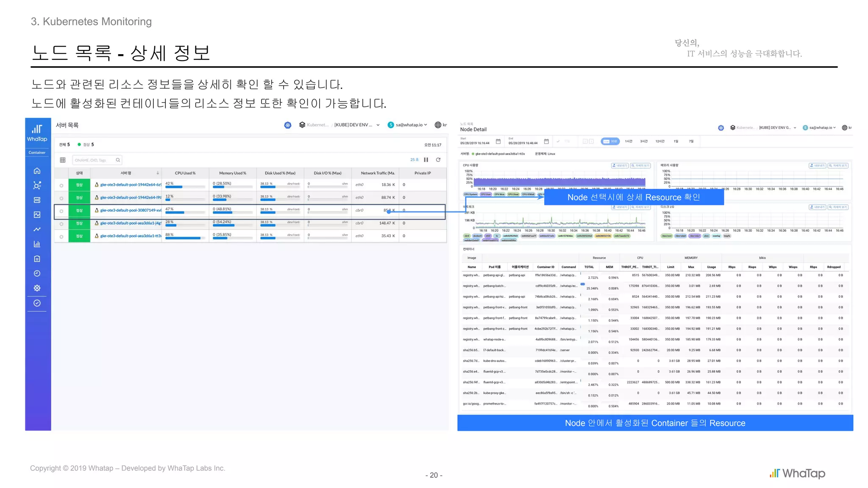Viewport: 868px width, 488px height.
Task: Select the 12시간 time range tab
Action: tap(660, 141)
